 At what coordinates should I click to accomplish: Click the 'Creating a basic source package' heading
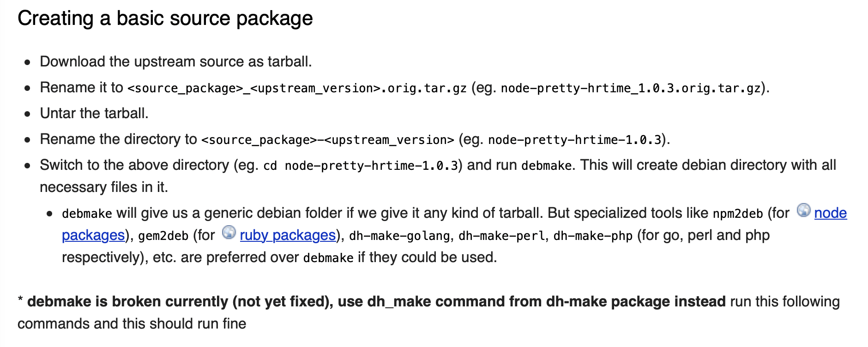tap(165, 19)
